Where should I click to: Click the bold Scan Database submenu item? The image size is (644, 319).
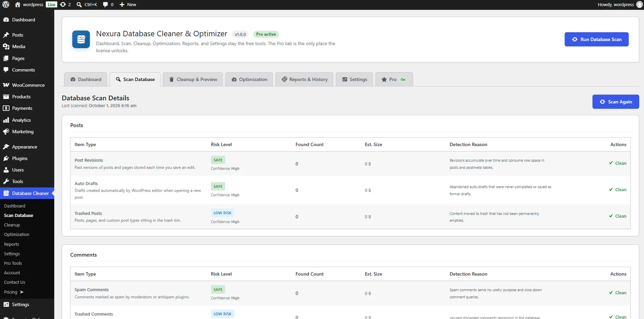pos(19,215)
